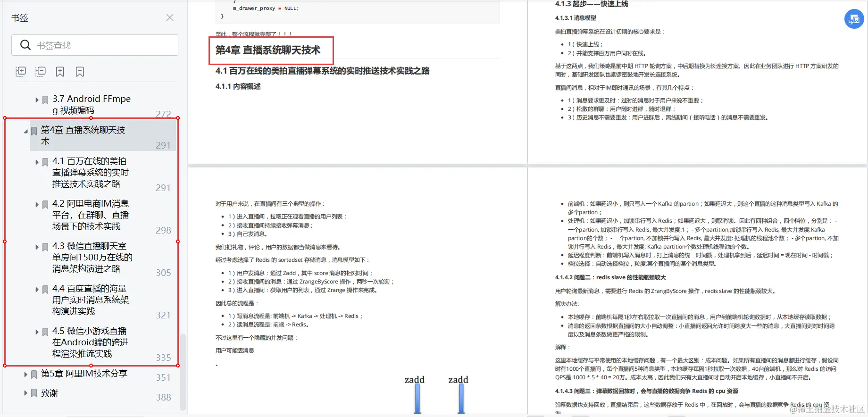Expand all bookmarks icon
The width and height of the screenshot is (868, 417).
(x=21, y=72)
